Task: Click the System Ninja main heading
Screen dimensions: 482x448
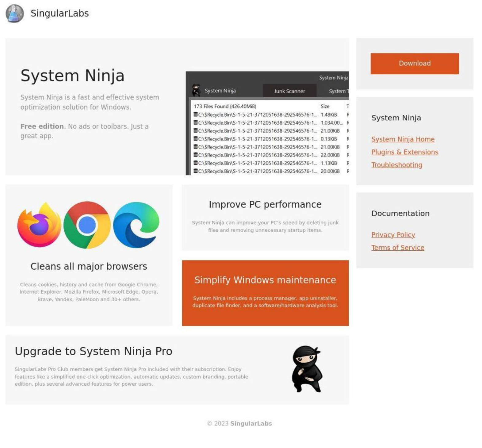Action: (72, 76)
